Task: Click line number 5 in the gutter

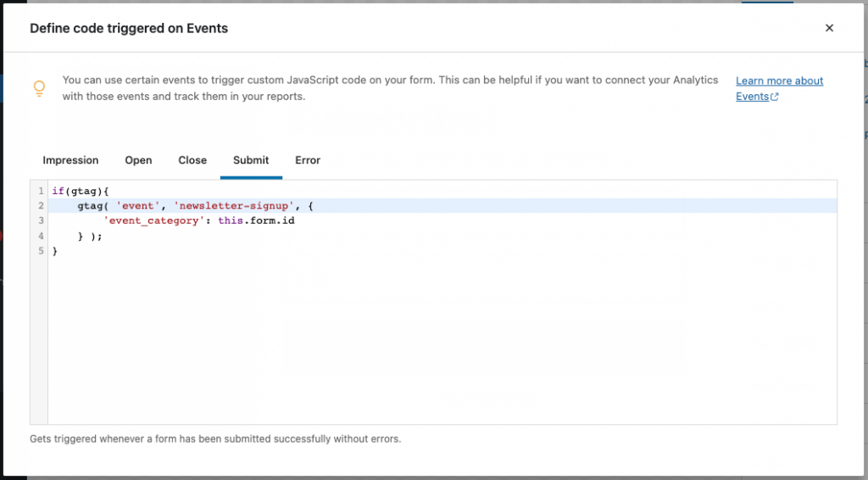Action: (x=40, y=251)
